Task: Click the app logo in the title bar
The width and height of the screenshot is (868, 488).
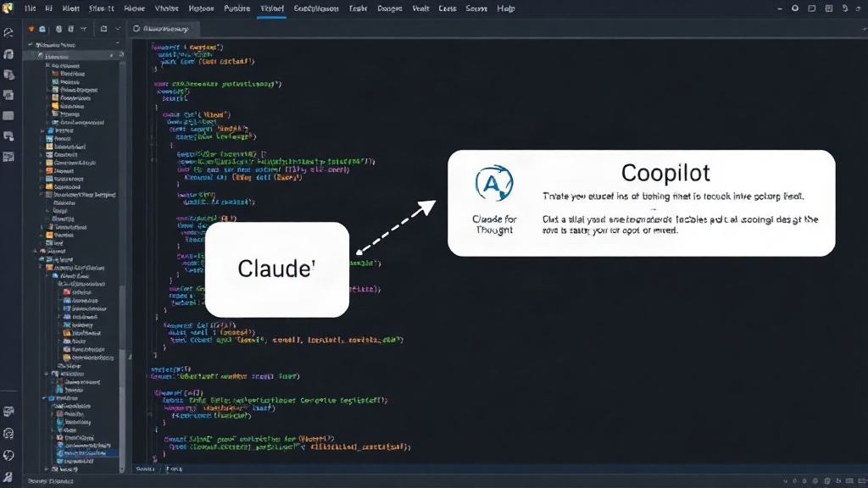Action: (8, 8)
